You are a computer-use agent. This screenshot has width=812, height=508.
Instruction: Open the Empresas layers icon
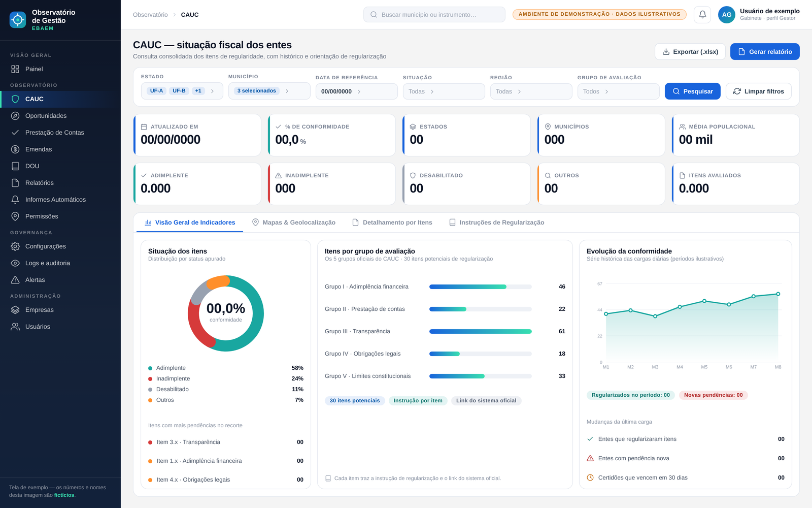pyautogui.click(x=15, y=310)
